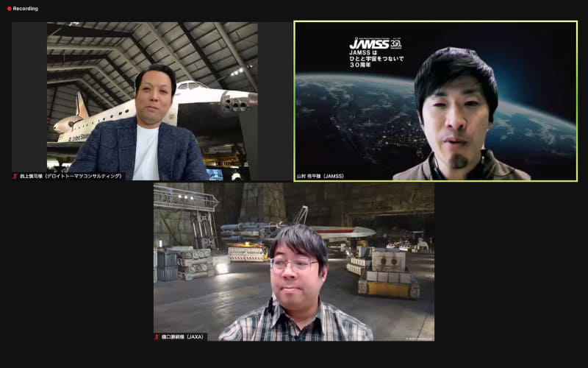Click the red Recording indicator dot
The height and width of the screenshot is (368, 588).
click(x=10, y=9)
